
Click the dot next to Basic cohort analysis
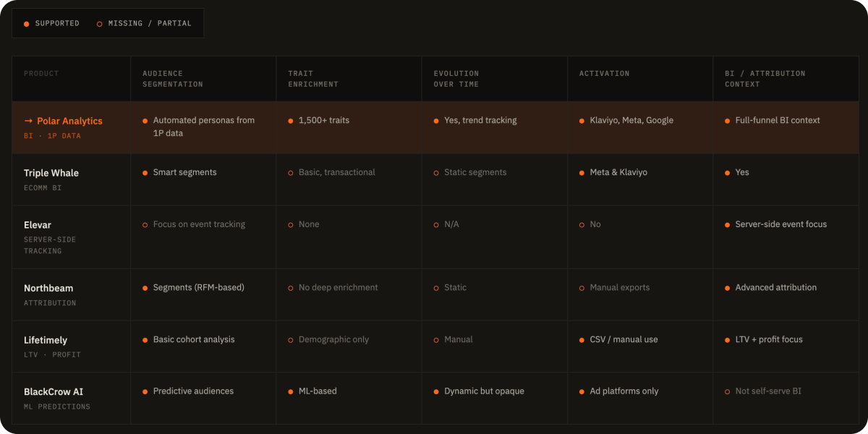(x=145, y=340)
